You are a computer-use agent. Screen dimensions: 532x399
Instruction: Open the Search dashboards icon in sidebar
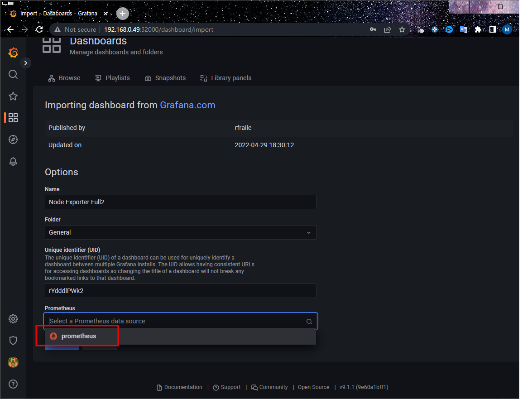click(x=13, y=74)
